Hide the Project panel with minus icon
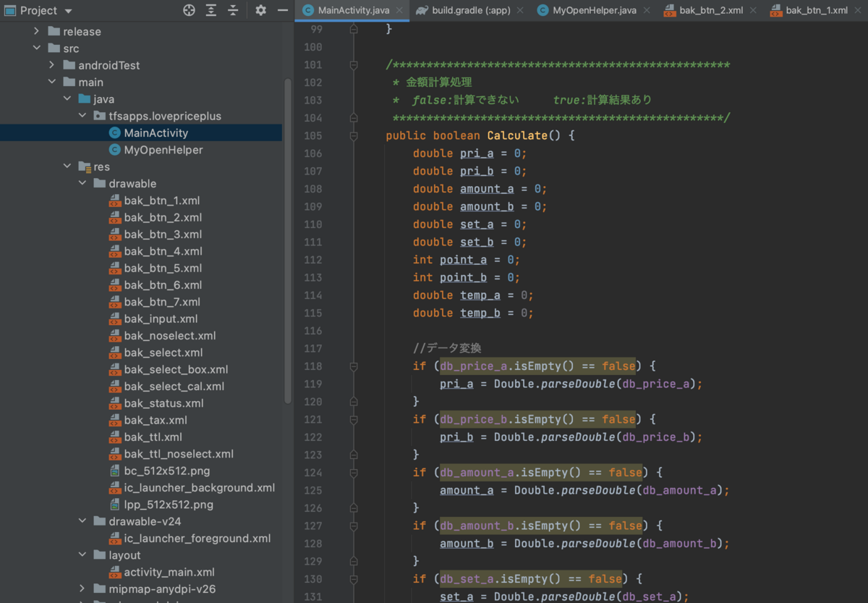This screenshot has height=603, width=868. click(283, 10)
